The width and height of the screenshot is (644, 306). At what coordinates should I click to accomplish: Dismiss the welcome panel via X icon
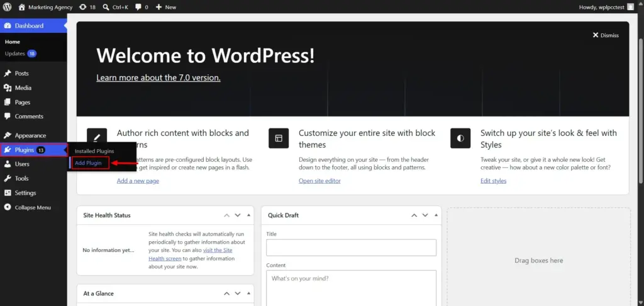(596, 35)
